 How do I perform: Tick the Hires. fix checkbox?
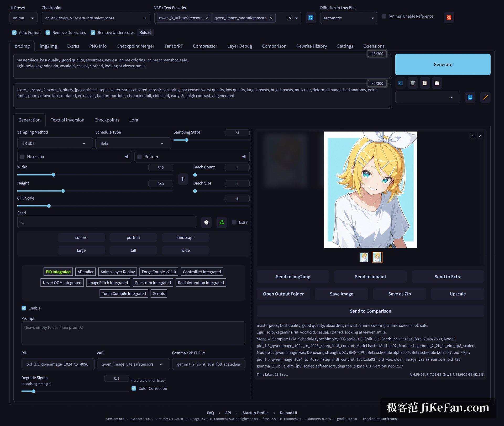tap(22, 157)
